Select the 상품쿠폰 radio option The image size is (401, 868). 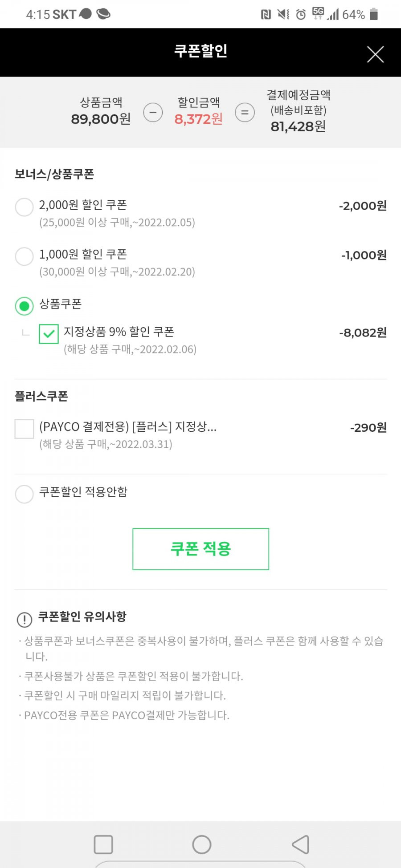24,306
